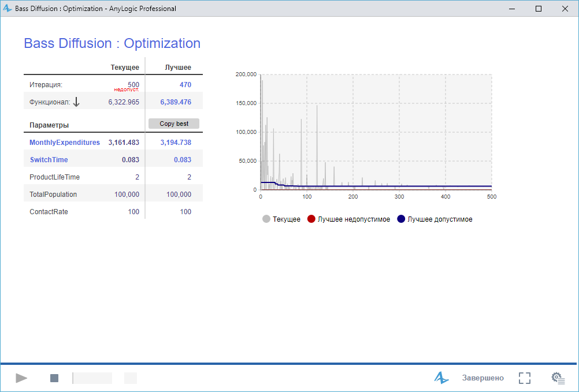Click the Функционал: label
This screenshot has width=579, height=392.
tap(50, 102)
